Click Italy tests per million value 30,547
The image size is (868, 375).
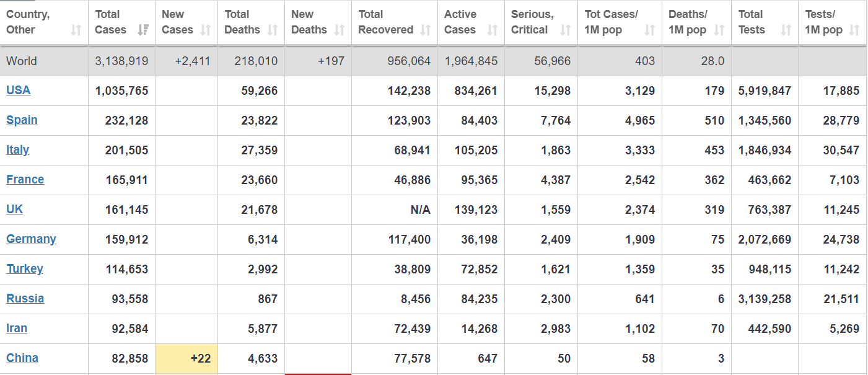coord(841,150)
